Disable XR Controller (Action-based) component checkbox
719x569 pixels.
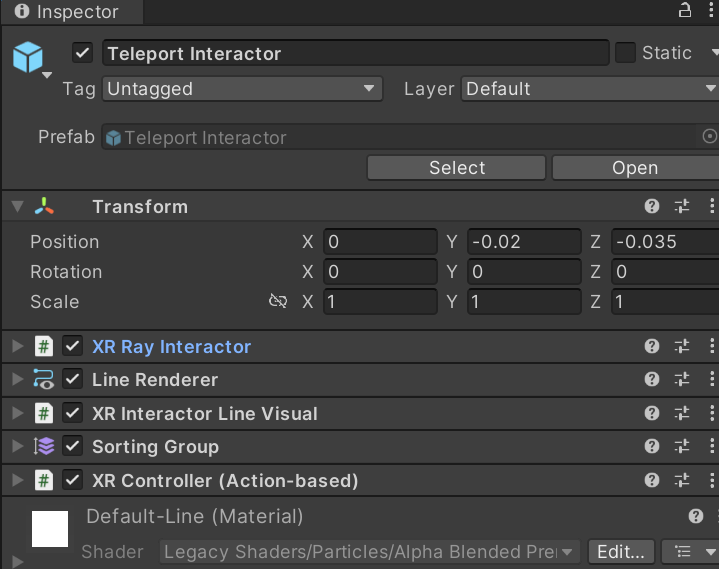click(x=72, y=480)
